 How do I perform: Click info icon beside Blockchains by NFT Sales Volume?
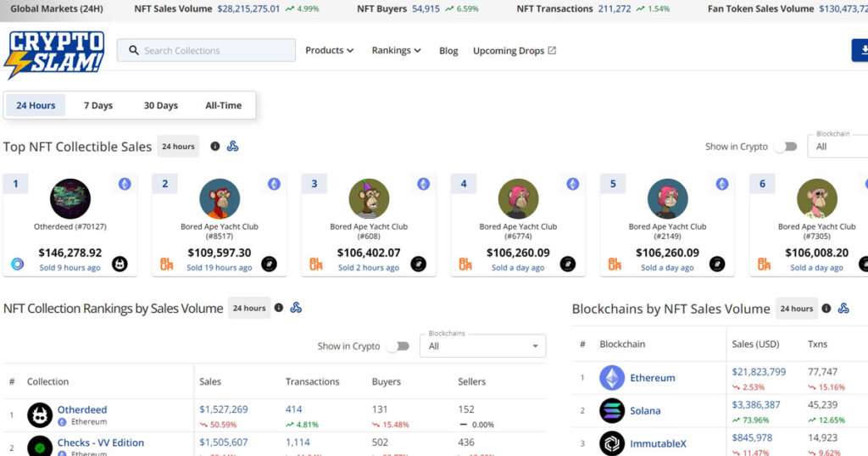826,309
